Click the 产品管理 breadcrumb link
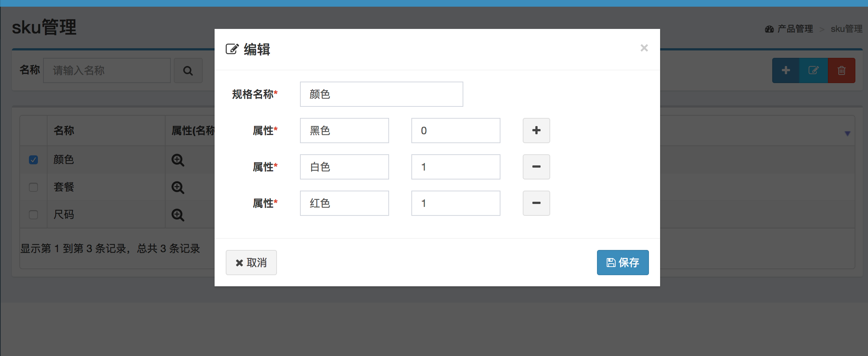 point(795,29)
